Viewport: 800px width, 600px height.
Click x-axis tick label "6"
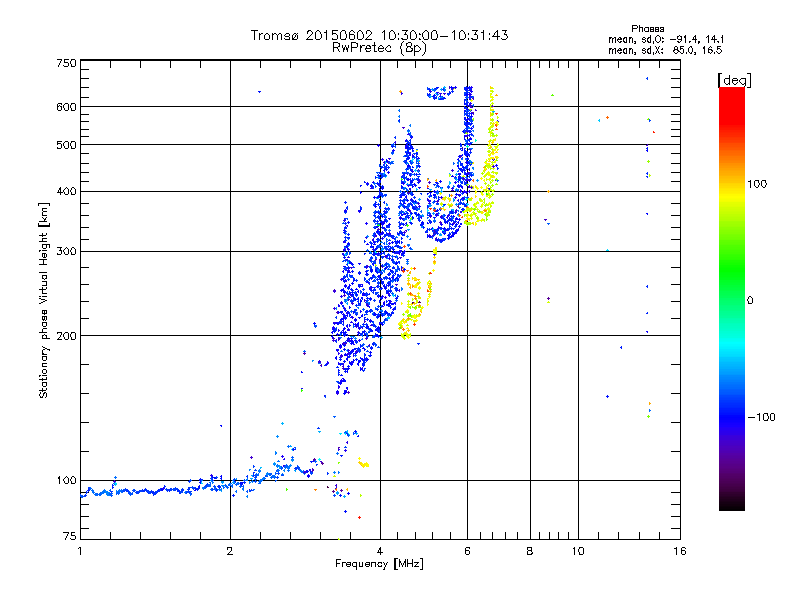(x=467, y=551)
